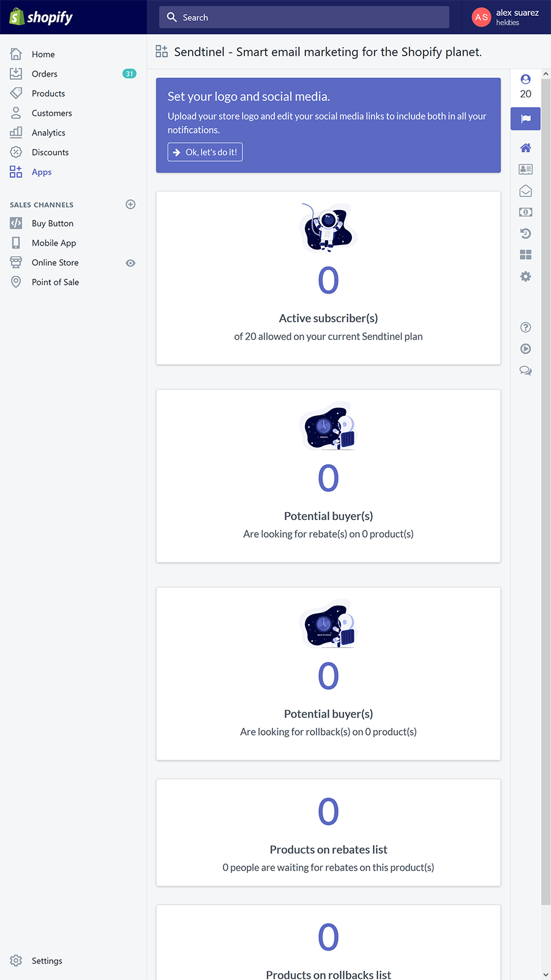551x980 pixels.
Task: Click the subscriber user icon above 20
Action: 525,79
